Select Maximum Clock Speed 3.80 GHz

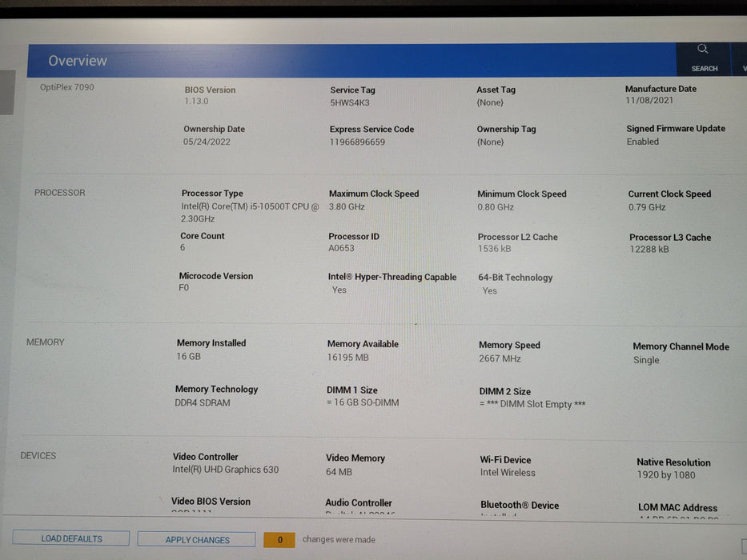[347, 206]
